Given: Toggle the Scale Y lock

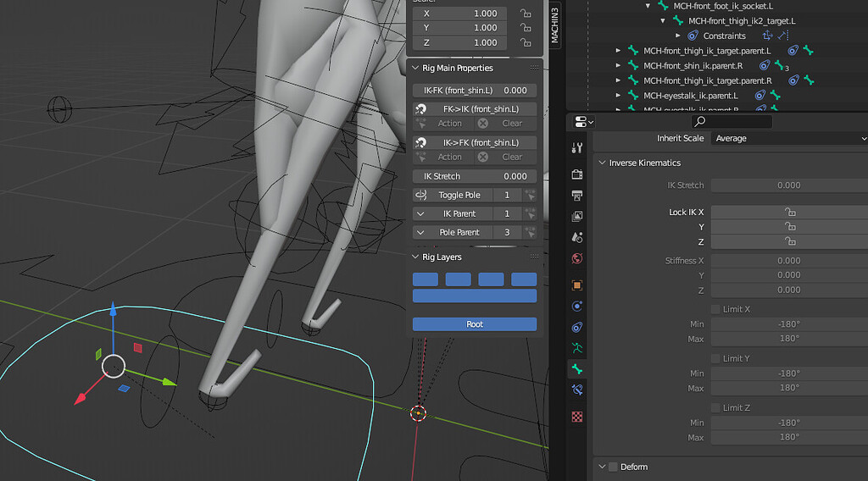Looking at the screenshot, I should pos(526,28).
